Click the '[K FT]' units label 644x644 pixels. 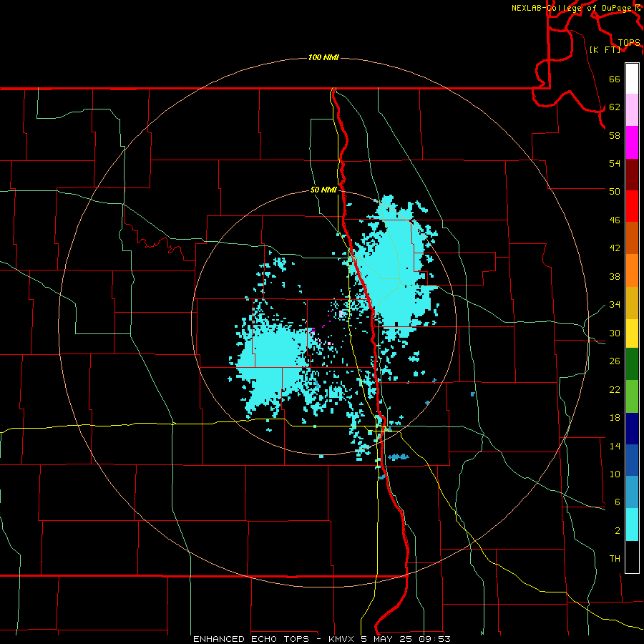(605, 49)
